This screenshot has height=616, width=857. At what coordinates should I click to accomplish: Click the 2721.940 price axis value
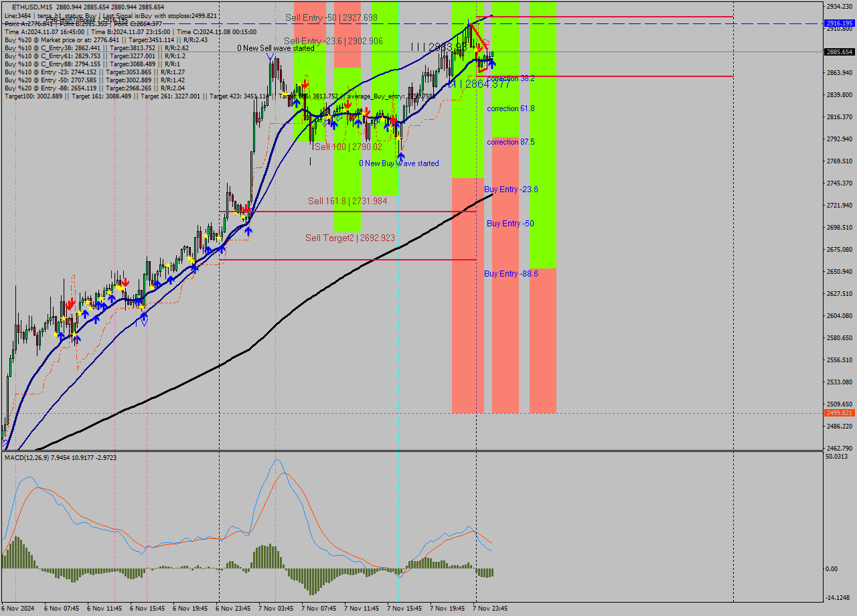click(x=840, y=206)
